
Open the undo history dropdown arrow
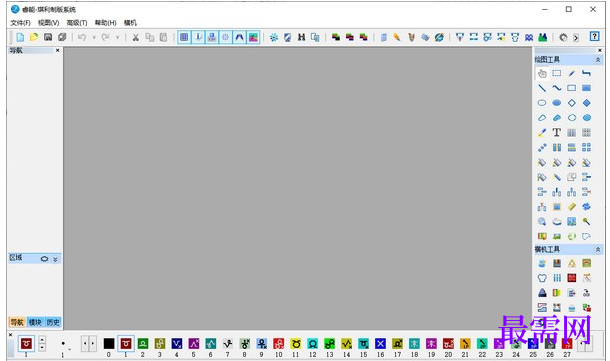click(x=94, y=37)
